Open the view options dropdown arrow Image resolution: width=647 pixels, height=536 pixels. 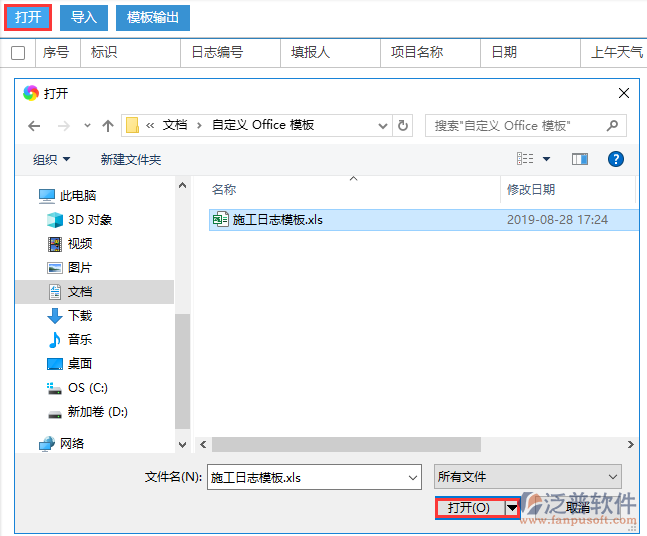coord(546,159)
